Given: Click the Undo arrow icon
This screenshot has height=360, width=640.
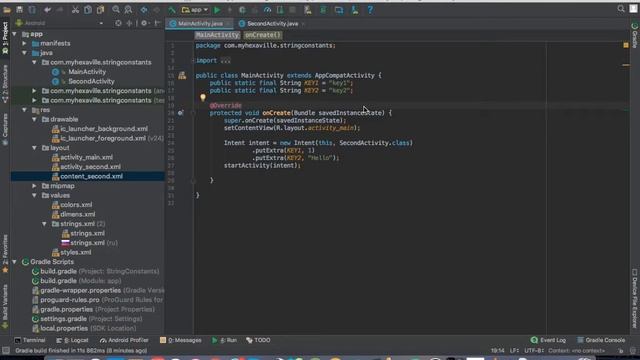Looking at the screenshot, I should point(47,9).
